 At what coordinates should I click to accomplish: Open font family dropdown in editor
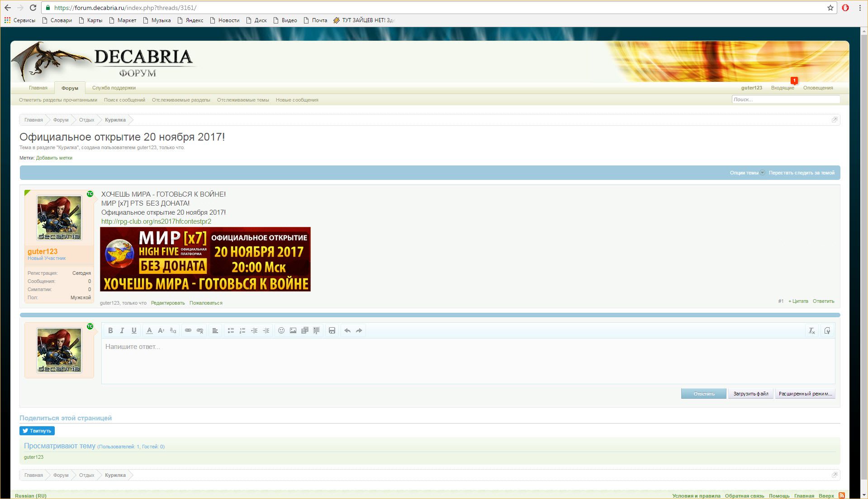(173, 330)
